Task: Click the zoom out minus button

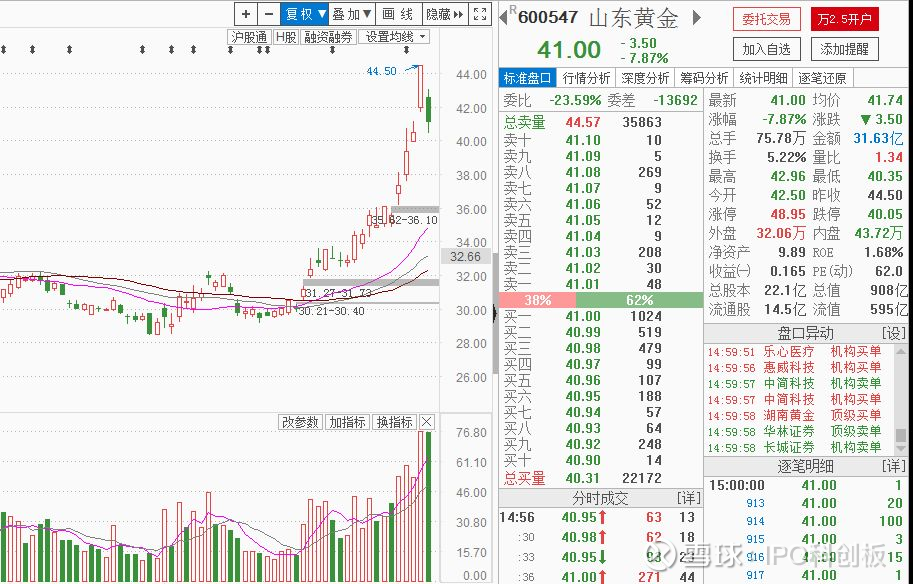Action: coord(268,14)
